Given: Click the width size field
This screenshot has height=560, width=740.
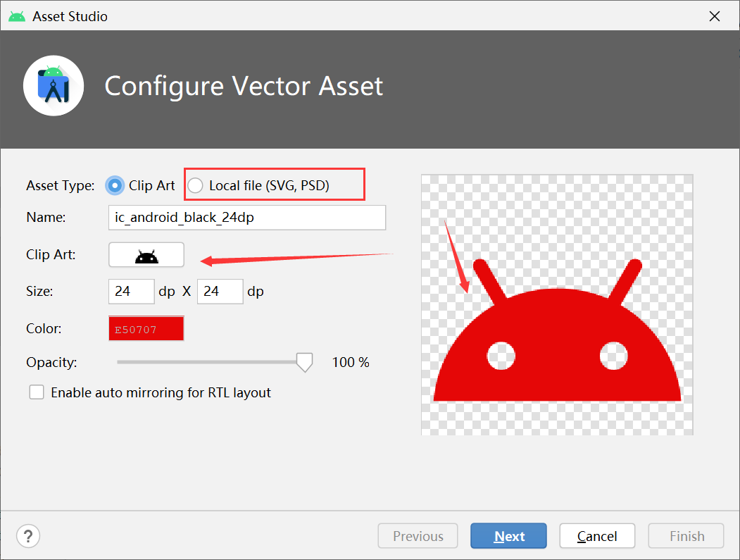Looking at the screenshot, I should coord(131,292).
